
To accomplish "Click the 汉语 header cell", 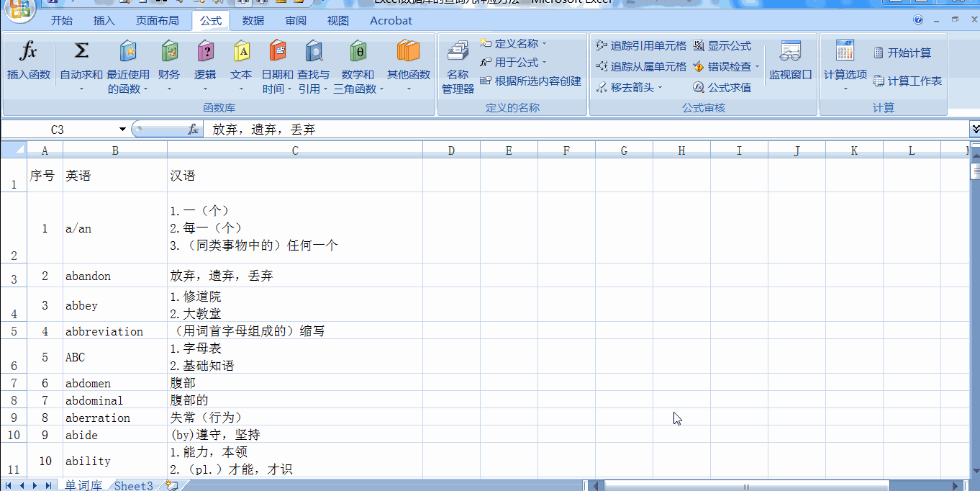I will coord(295,176).
